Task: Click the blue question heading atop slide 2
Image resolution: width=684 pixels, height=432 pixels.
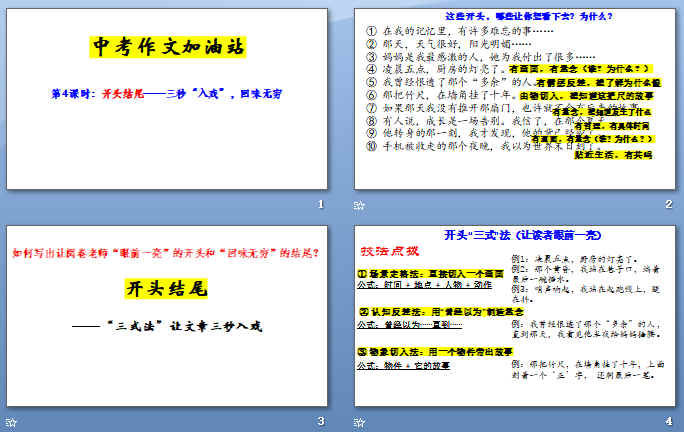Action: tap(529, 17)
